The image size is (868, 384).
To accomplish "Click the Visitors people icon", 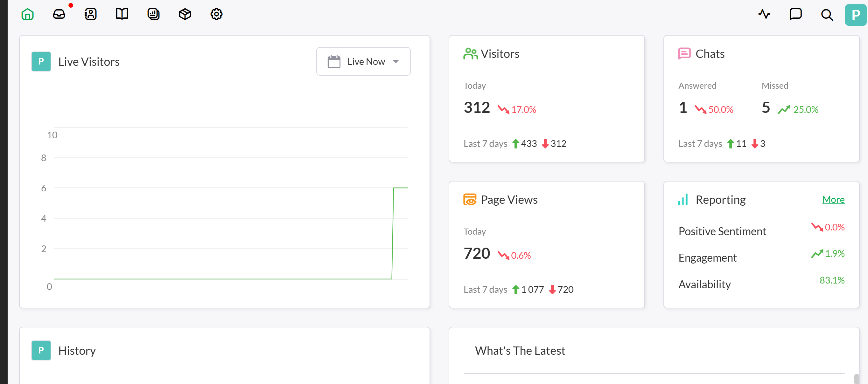I will [x=470, y=54].
